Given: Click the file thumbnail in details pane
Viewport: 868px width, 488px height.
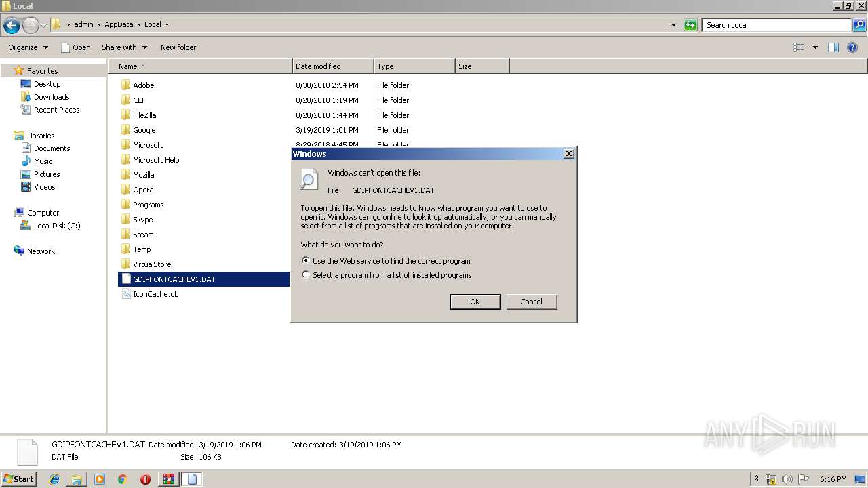Looking at the screenshot, I should coord(27,452).
